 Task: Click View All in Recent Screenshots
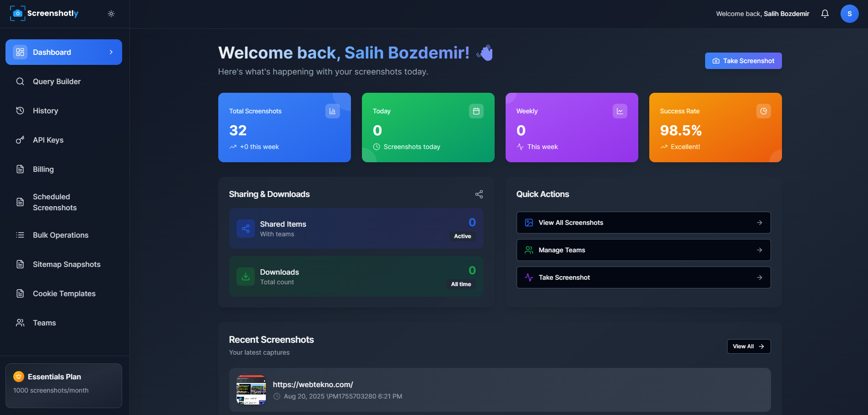749,346
